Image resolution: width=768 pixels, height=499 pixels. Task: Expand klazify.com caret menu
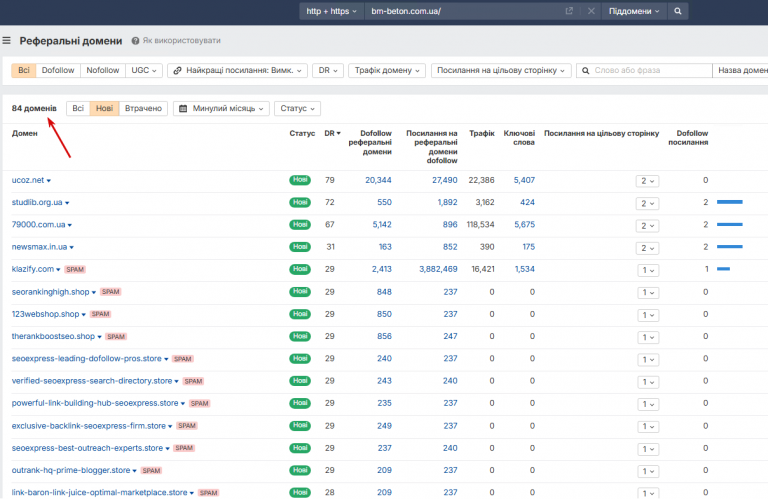(58, 270)
